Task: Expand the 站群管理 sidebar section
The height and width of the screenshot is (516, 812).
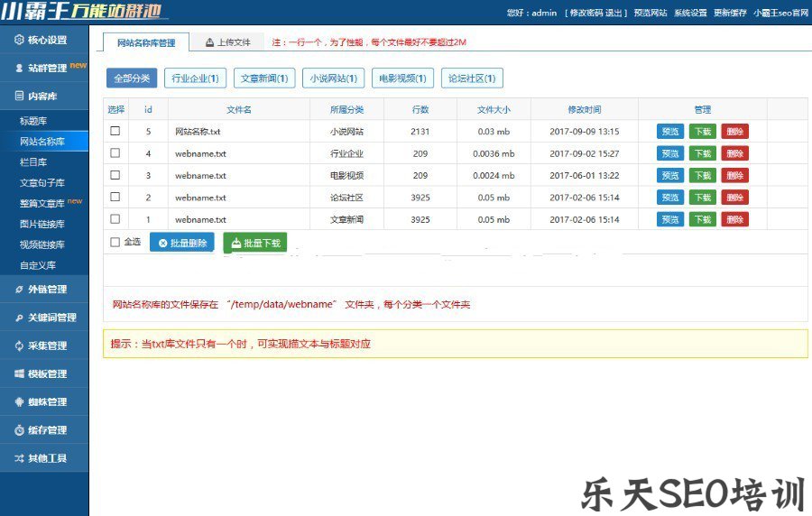Action: tap(44, 68)
